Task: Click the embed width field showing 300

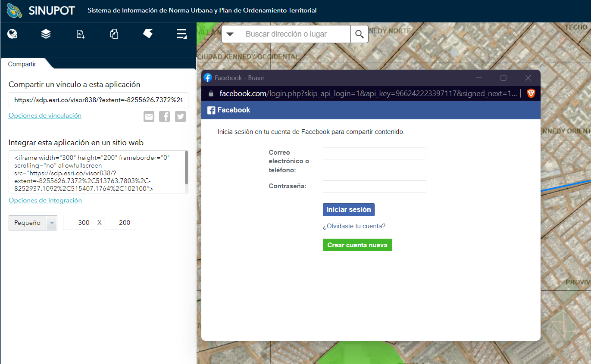Action: click(79, 223)
